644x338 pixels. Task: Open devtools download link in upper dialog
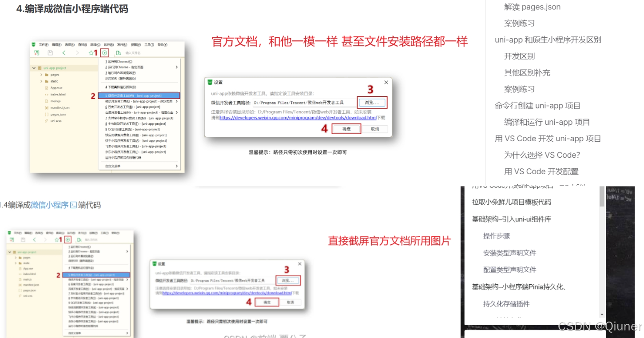coord(298,118)
